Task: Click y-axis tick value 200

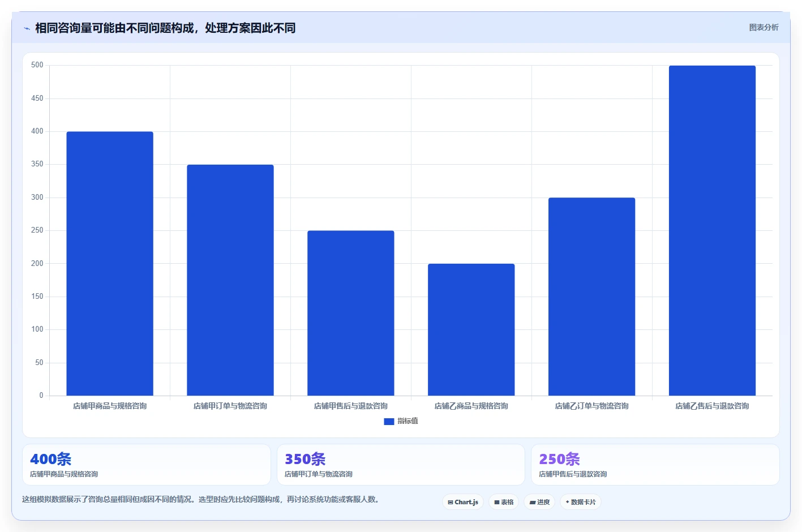Action: click(x=37, y=264)
